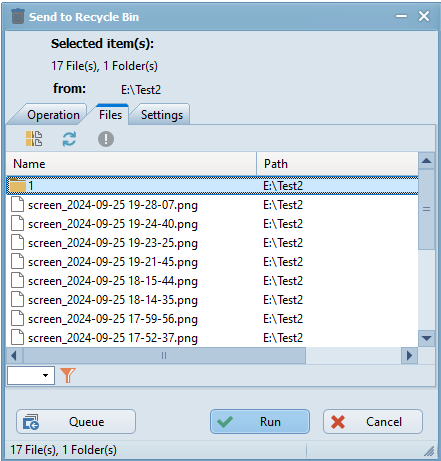The height and width of the screenshot is (461, 441).
Task: Click vertical scrollbar down arrow
Action: click(426, 338)
